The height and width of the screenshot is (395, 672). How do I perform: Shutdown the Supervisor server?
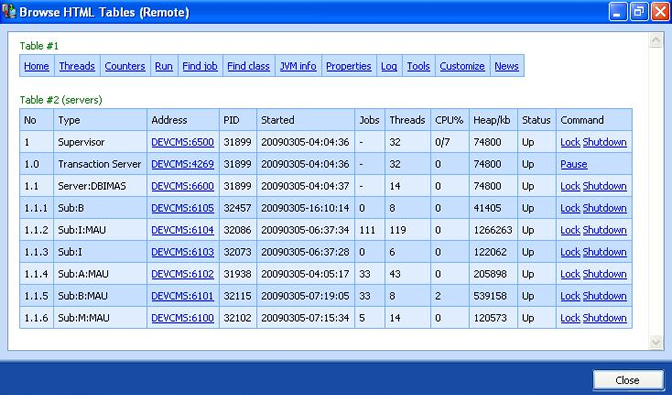coord(605,142)
